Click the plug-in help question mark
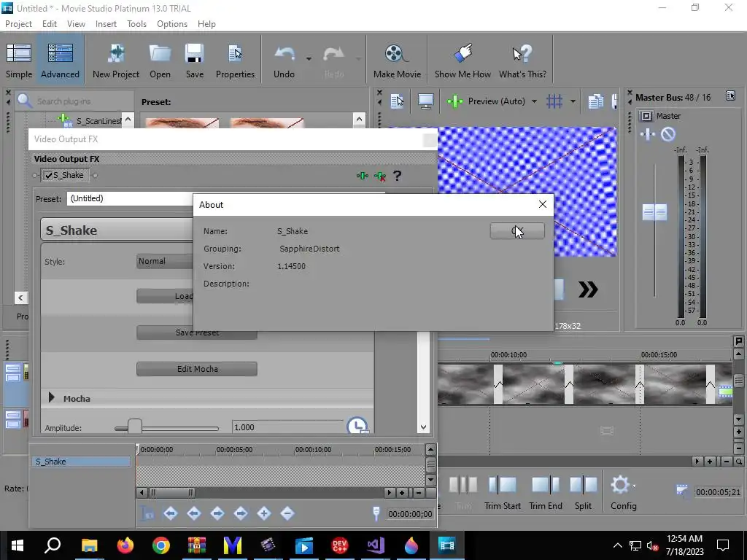The image size is (747, 560). point(397,176)
